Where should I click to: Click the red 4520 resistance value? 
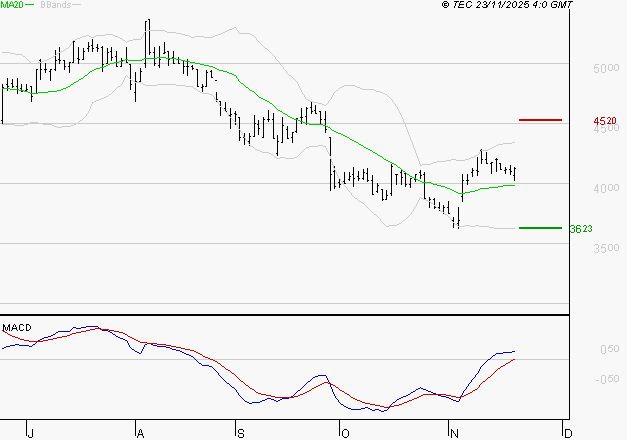605,120
